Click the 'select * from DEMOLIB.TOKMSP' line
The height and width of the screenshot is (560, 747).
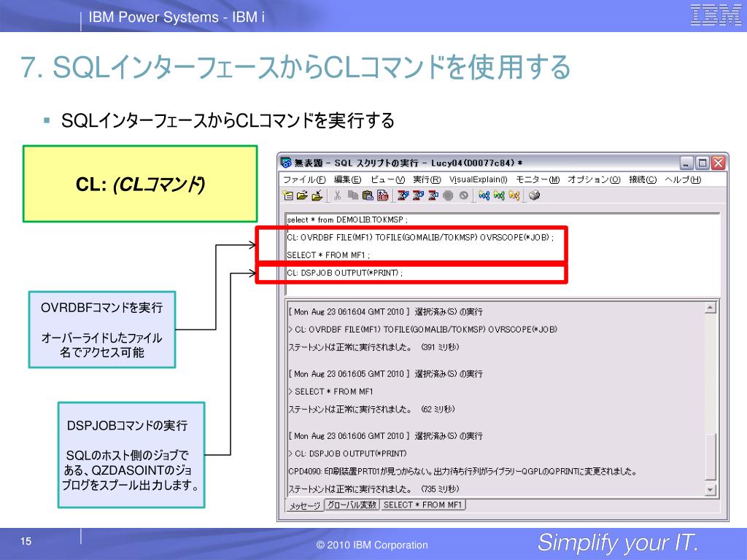347,219
